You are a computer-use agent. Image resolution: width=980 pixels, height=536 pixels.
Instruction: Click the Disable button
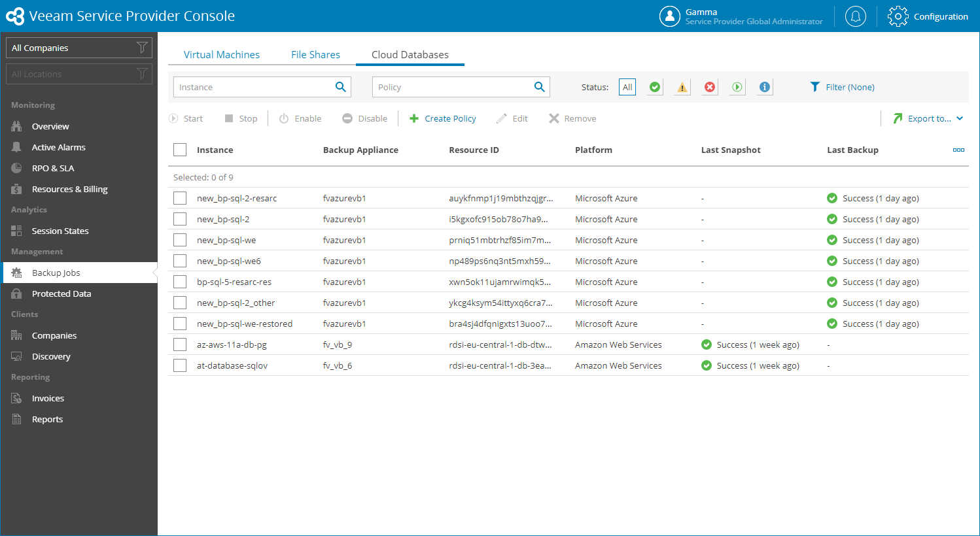pyautogui.click(x=365, y=118)
